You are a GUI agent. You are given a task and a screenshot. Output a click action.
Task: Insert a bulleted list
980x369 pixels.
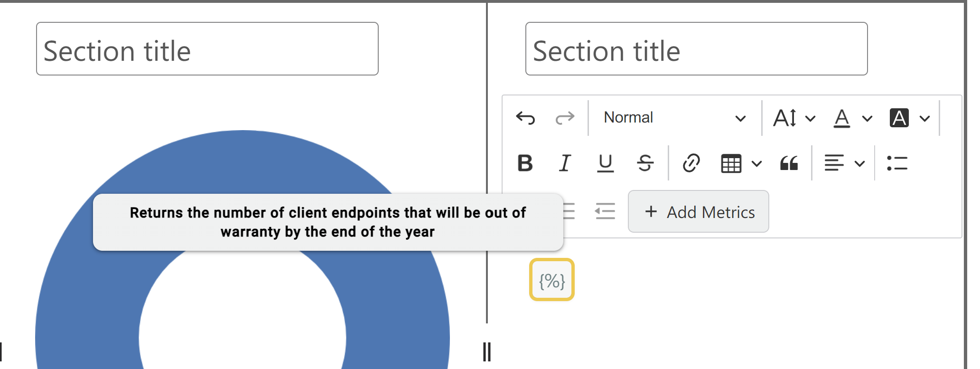pos(897,163)
